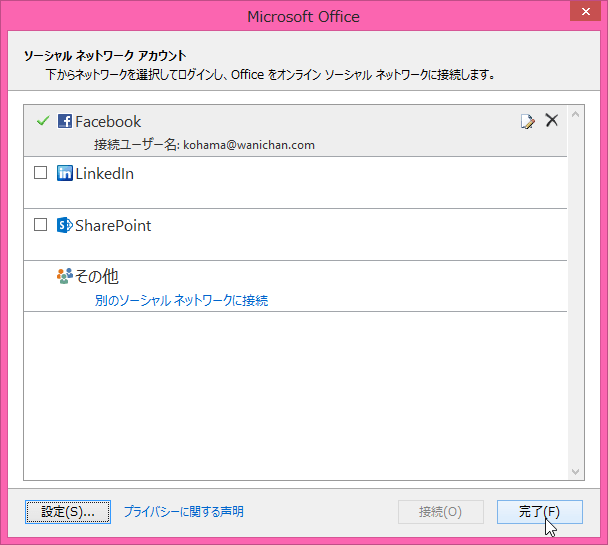This screenshot has width=608, height=545.
Task: Select the その他 text label
Action: 97,276
